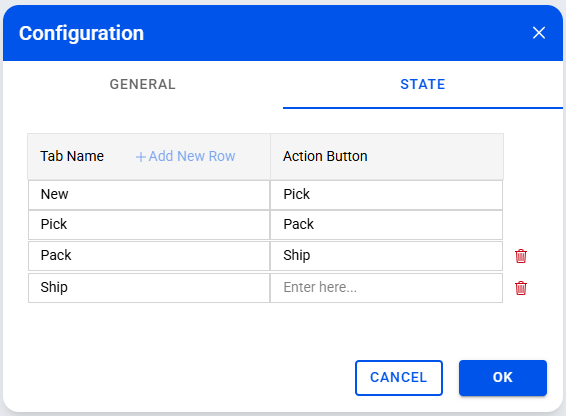The height and width of the screenshot is (416, 566).
Task: Dismiss the dialog via Cancel button
Action: point(399,377)
